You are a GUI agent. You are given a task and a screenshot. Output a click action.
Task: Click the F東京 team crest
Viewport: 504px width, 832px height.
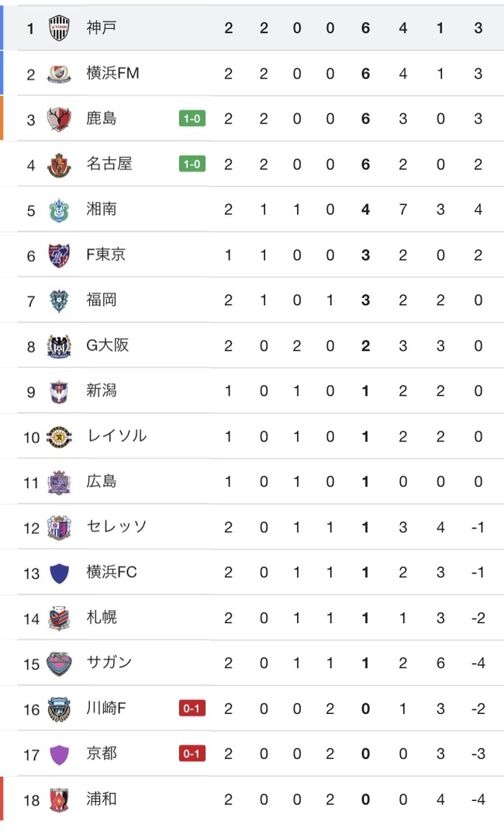(59, 255)
